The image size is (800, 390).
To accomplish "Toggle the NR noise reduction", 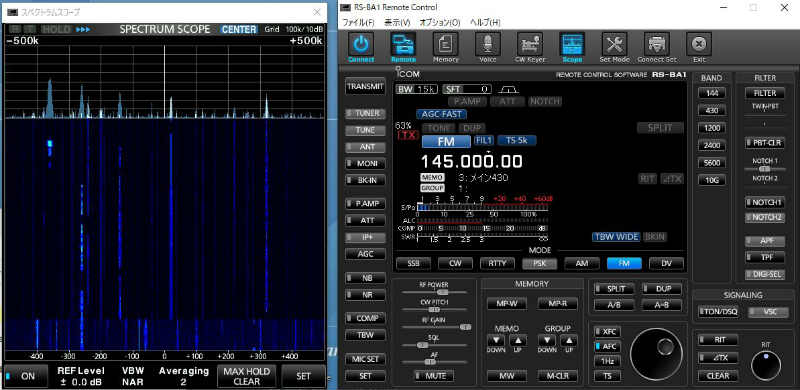I will pos(365,295).
